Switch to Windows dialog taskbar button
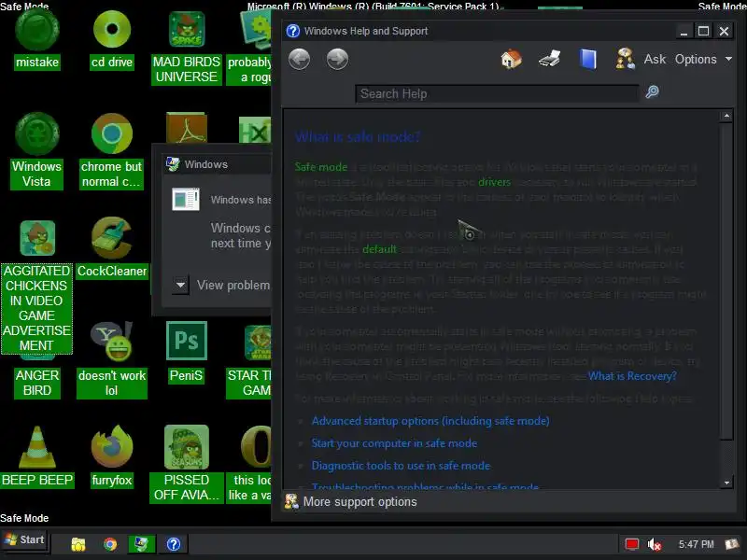Viewport: 747px width, 560px height. tap(142, 544)
